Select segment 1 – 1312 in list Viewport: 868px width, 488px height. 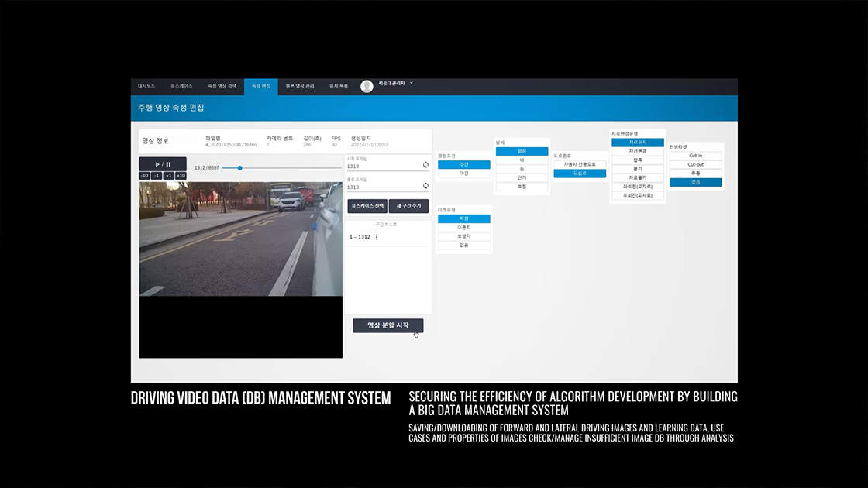tap(360, 237)
